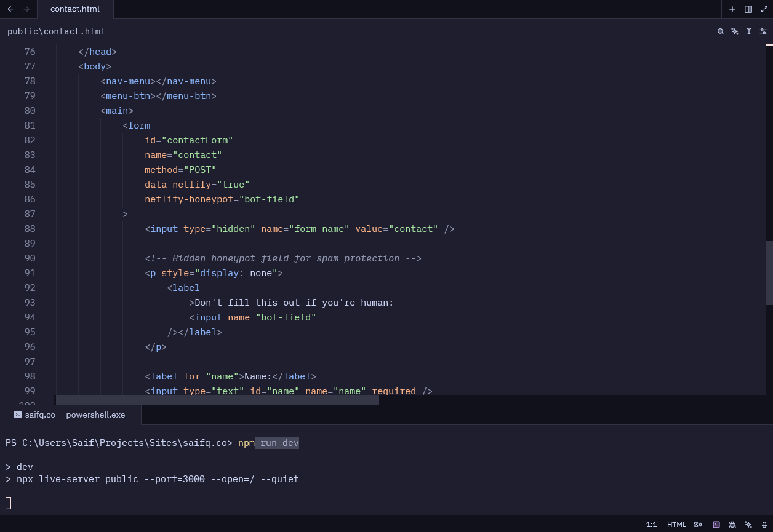Open notifications bell in status bar
Screen dimensions: 773x532
tap(764, 525)
